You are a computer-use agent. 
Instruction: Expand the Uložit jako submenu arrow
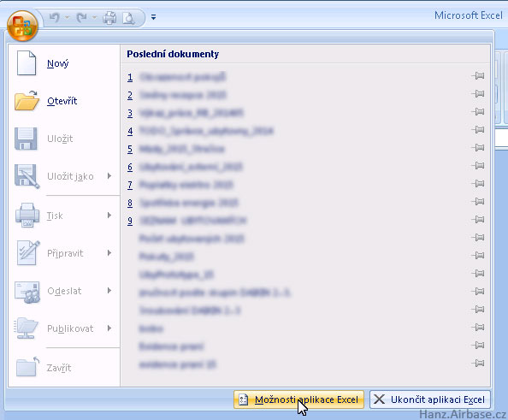(x=109, y=175)
